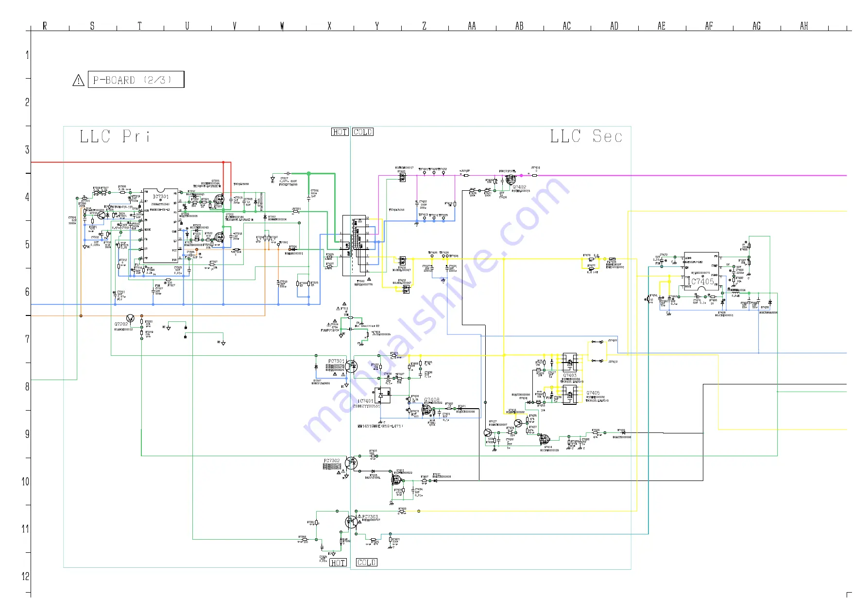Click the C7317 capacitor at top
The image size is (868, 613).
point(288,173)
